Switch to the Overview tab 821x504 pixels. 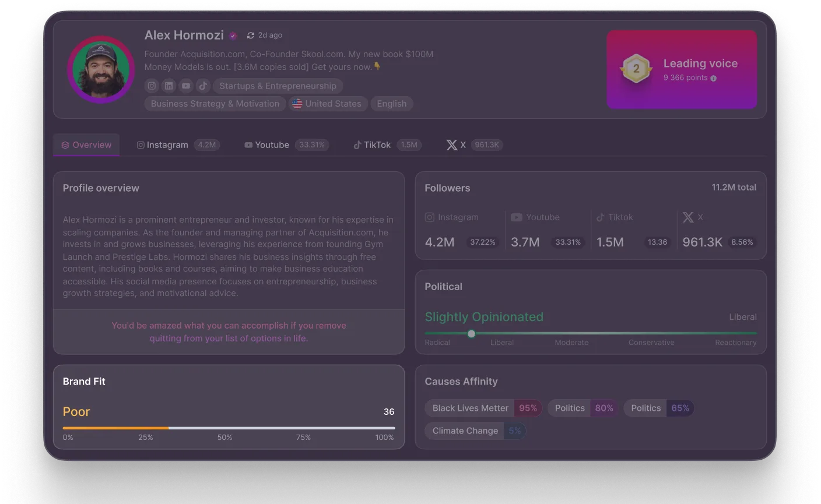pyautogui.click(x=86, y=145)
